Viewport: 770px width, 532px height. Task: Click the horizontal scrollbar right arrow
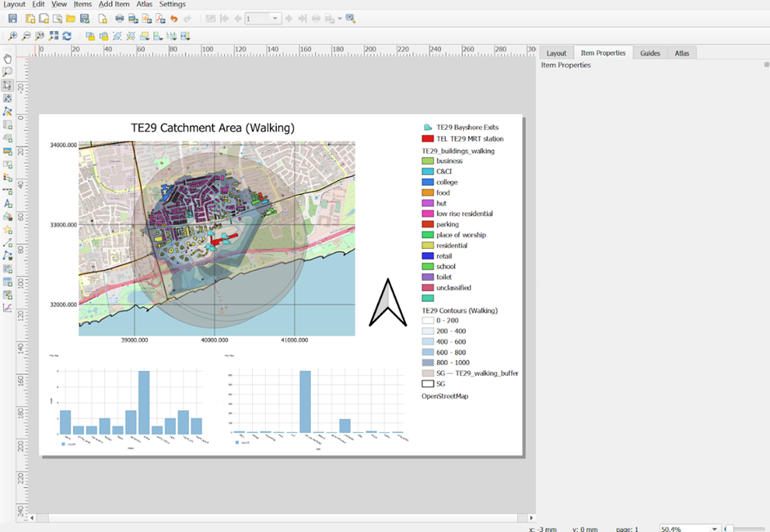point(531,518)
